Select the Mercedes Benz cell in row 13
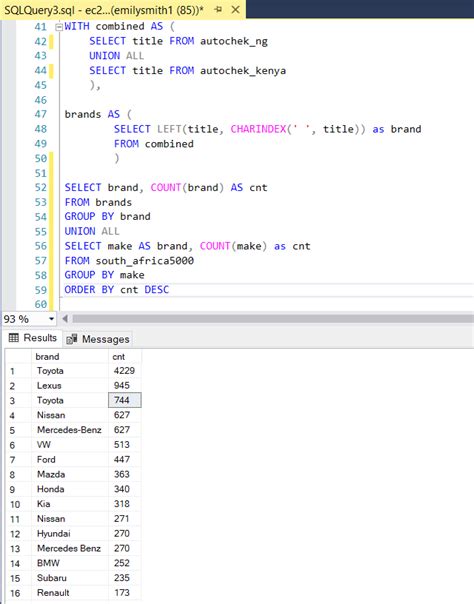474x604 pixels. click(x=70, y=548)
